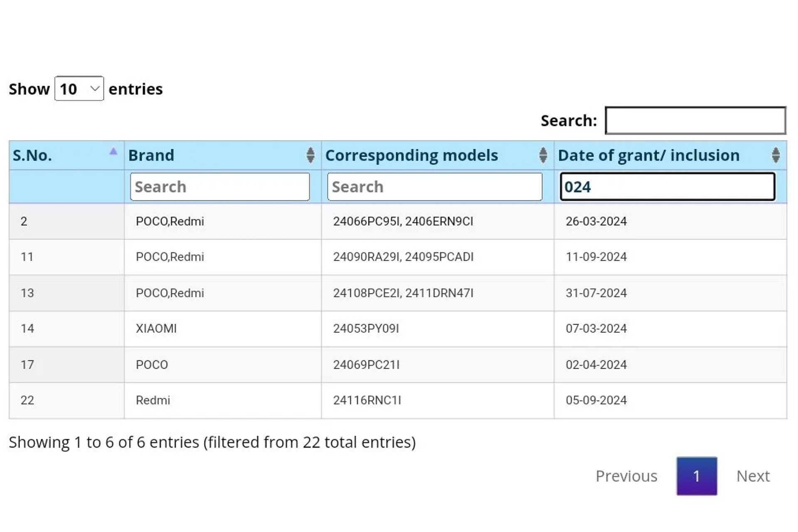Select the S.No. cell 14

click(x=66, y=329)
